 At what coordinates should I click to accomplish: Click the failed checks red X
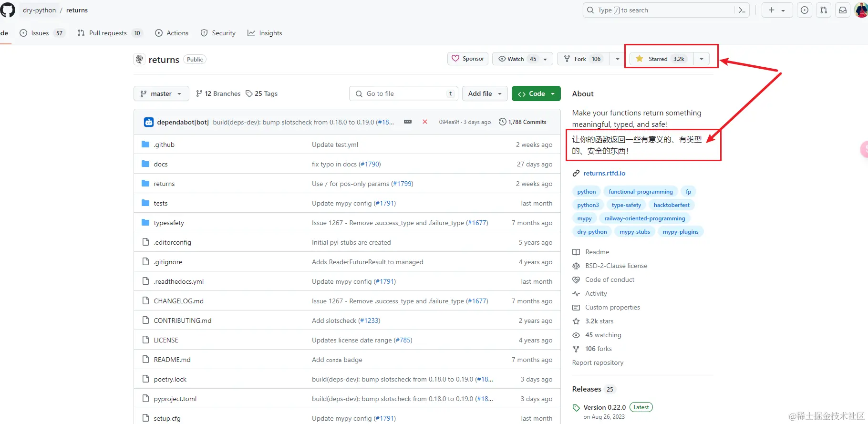click(x=424, y=122)
